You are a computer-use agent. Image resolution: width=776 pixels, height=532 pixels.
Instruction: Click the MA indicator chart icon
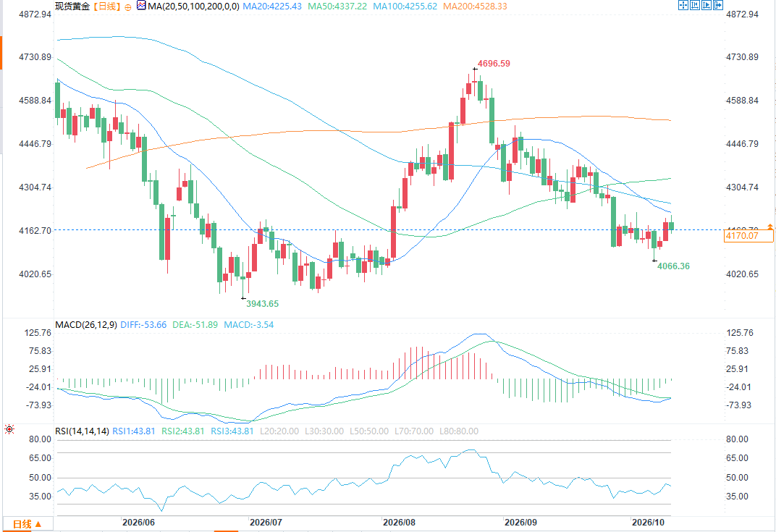(142, 6)
